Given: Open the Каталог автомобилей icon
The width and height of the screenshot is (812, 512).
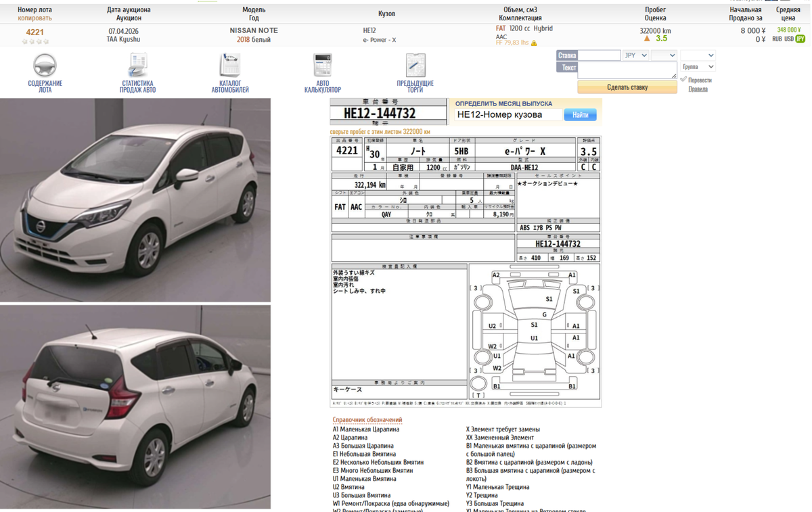Looking at the screenshot, I should tap(230, 66).
